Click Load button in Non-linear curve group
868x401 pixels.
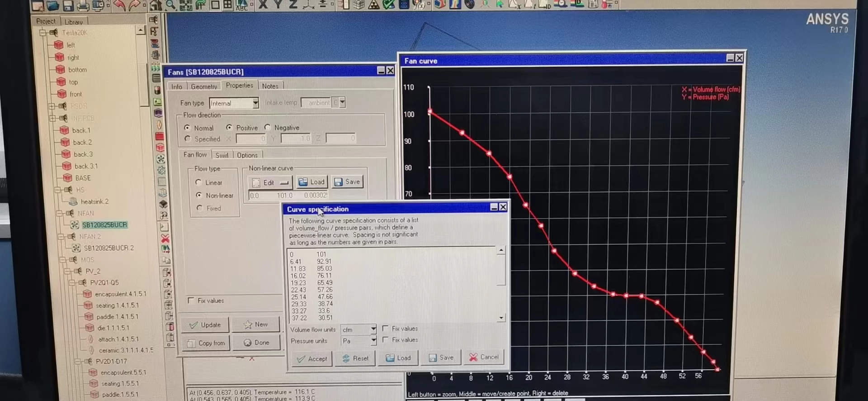312,182
